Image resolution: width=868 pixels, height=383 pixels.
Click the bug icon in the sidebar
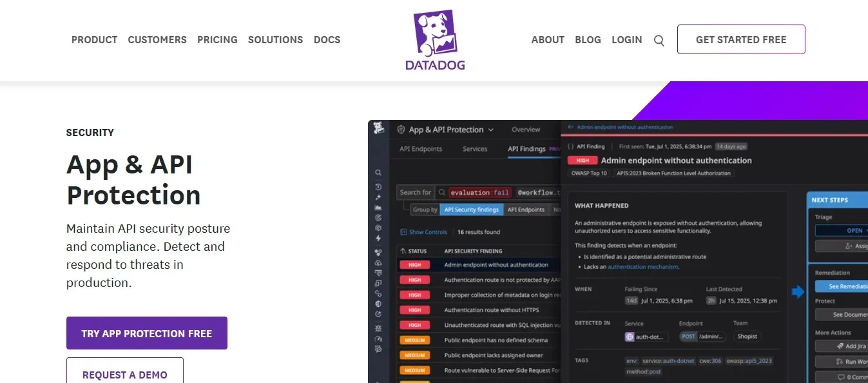pos(378,328)
